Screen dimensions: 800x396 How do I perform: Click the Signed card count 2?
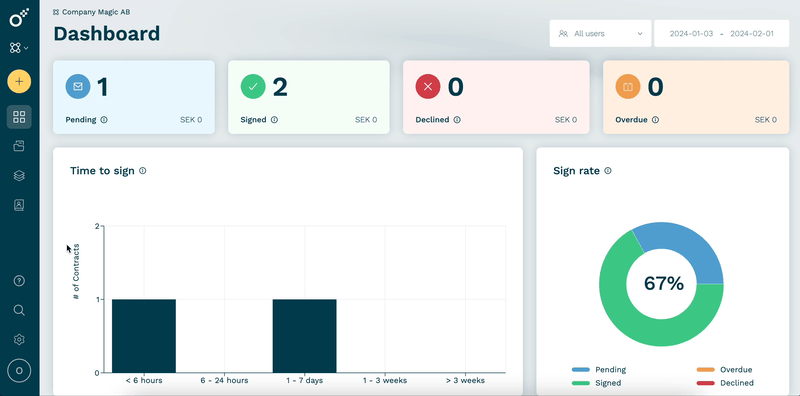[280, 87]
